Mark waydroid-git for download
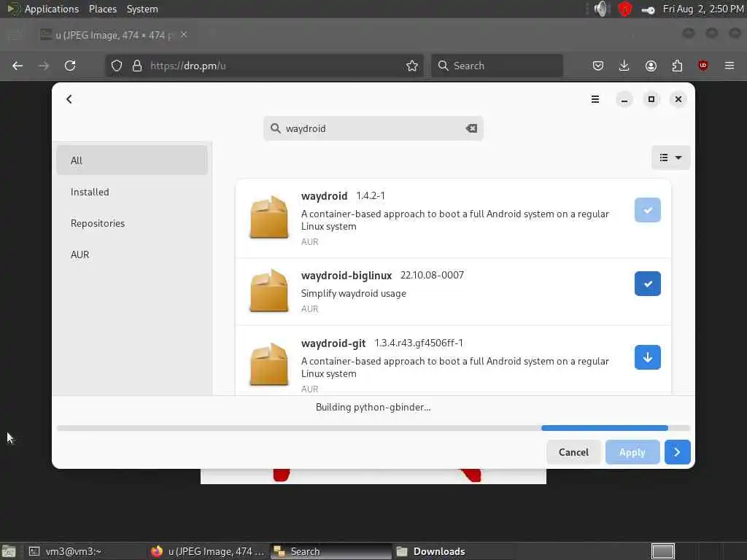Viewport: 747px width, 560px height. pos(648,357)
